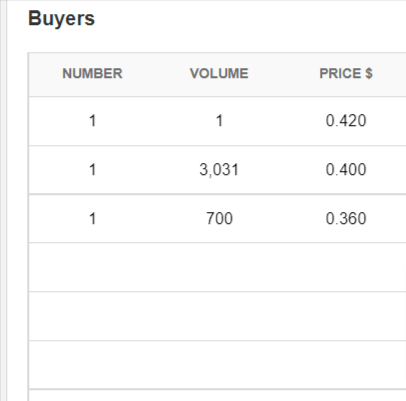The image size is (406, 401).
Task: Click the first empty row below 0.360
Action: tap(217, 267)
